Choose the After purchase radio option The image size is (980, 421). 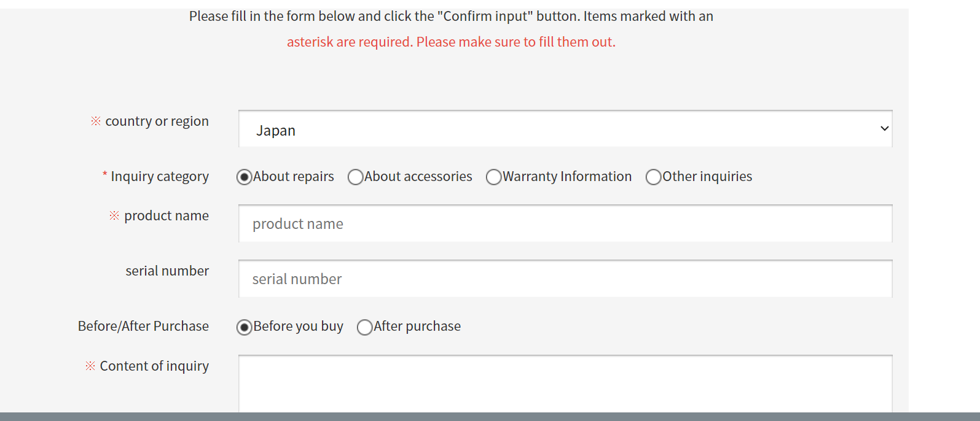coord(365,327)
